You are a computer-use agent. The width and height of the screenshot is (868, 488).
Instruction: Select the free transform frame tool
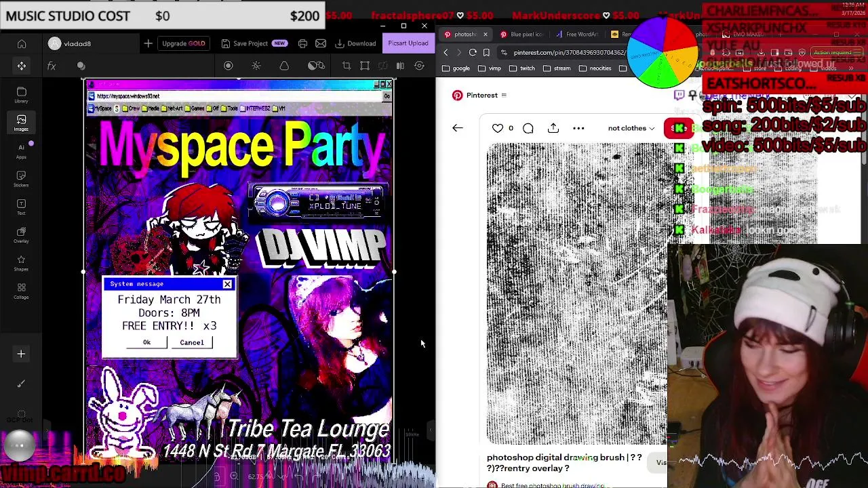click(365, 66)
